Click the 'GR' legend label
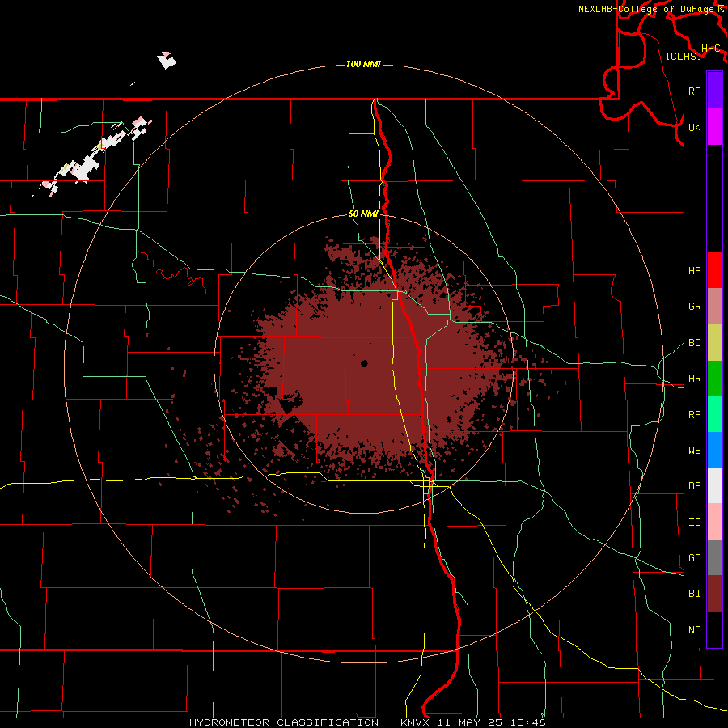Viewport: 728px width, 728px height. (x=694, y=307)
